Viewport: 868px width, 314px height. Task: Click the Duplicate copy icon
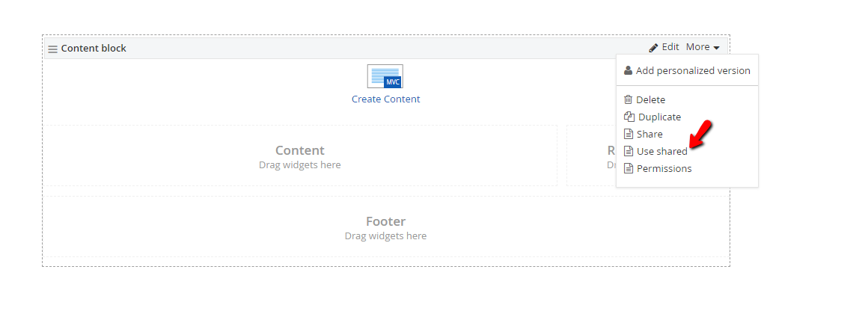pyautogui.click(x=629, y=117)
